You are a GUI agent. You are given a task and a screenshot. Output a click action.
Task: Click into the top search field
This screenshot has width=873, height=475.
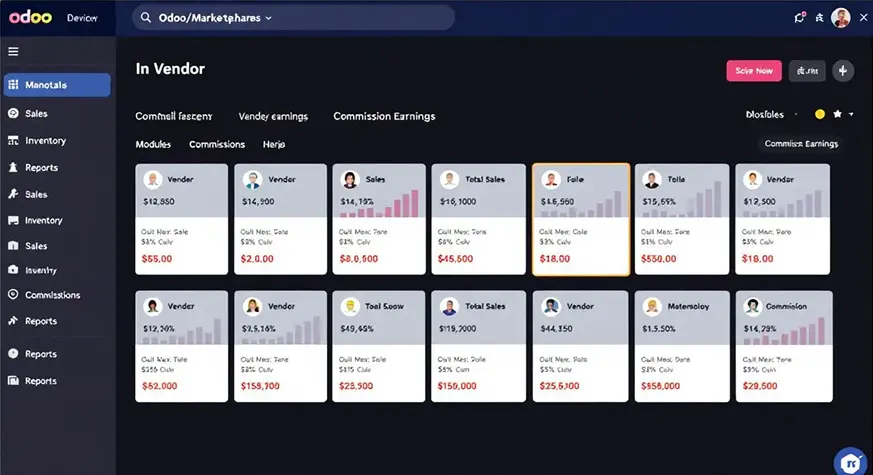(x=293, y=18)
